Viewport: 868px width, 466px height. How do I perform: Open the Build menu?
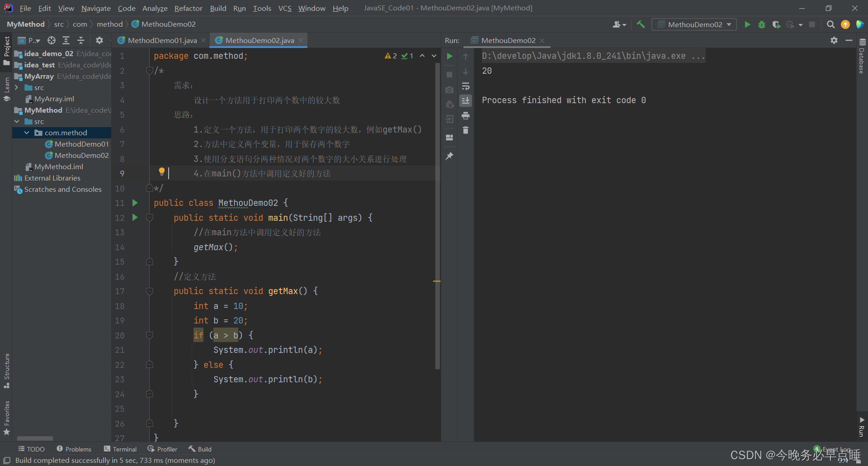pos(218,8)
